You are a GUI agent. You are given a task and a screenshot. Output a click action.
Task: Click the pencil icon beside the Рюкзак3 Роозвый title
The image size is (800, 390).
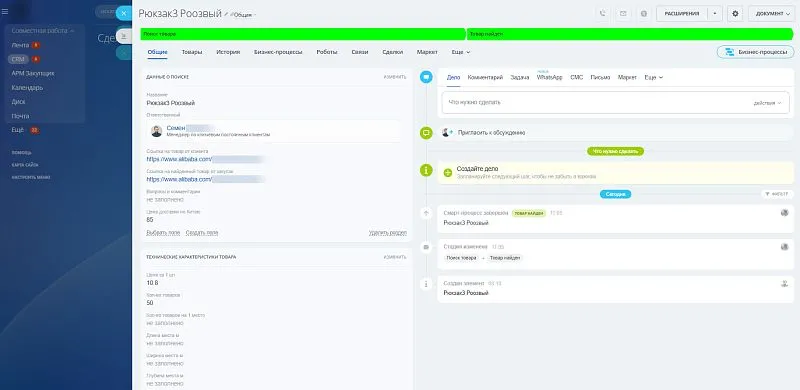click(x=226, y=14)
